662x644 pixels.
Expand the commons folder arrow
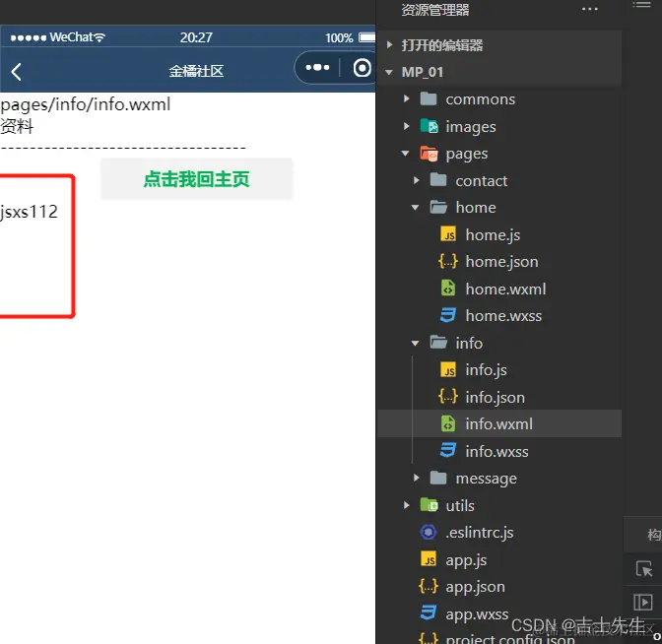[406, 98]
